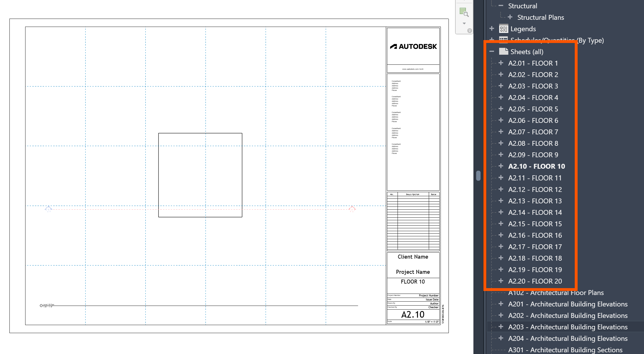Expand sheet A2.01 - FLOOR 1
Image resolution: width=644 pixels, height=354 pixels.
(501, 63)
